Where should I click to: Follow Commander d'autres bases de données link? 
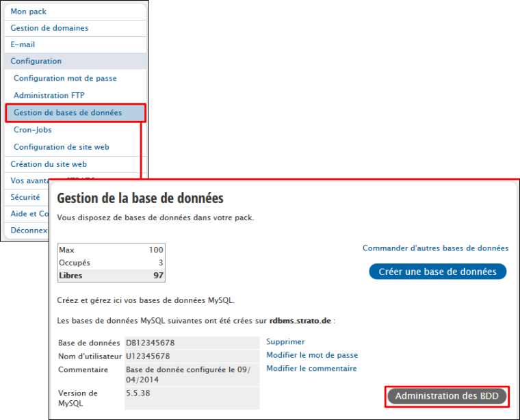[x=435, y=248]
